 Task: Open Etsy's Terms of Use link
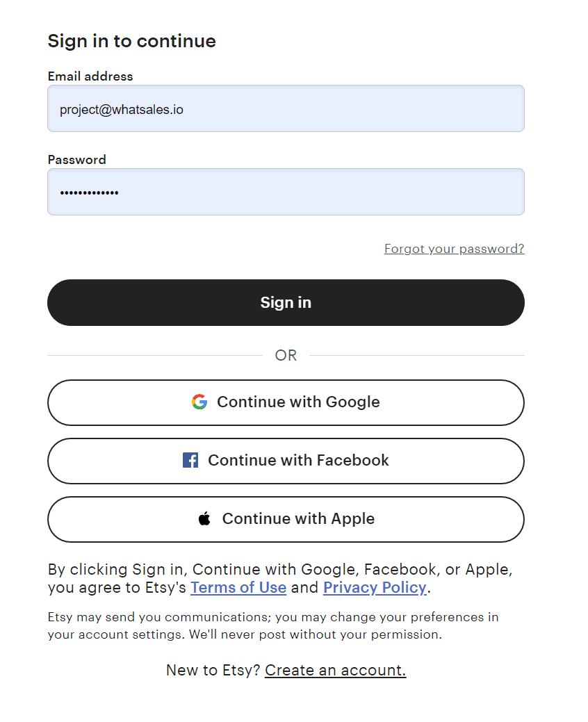[x=238, y=588]
